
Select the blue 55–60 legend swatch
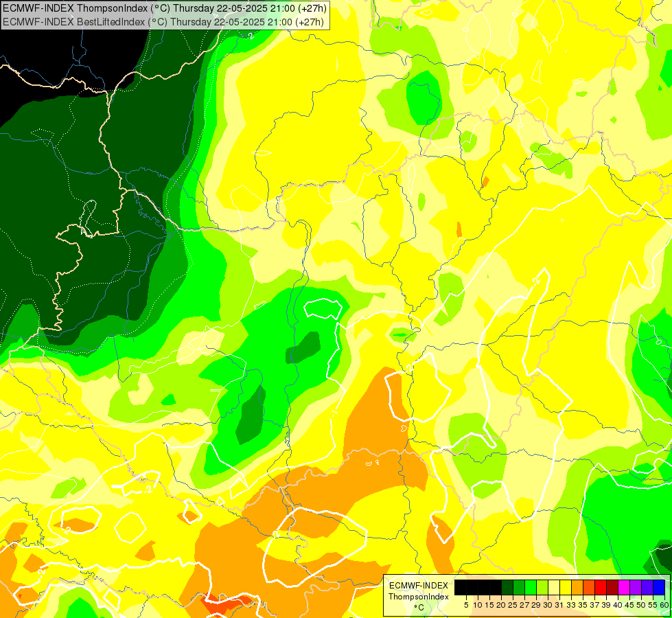pyautogui.click(x=659, y=588)
